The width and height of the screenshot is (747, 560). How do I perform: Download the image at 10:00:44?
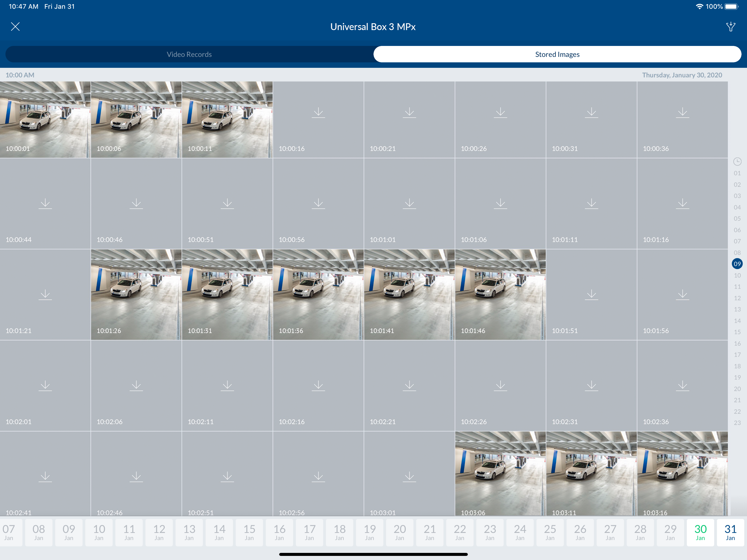point(45,204)
